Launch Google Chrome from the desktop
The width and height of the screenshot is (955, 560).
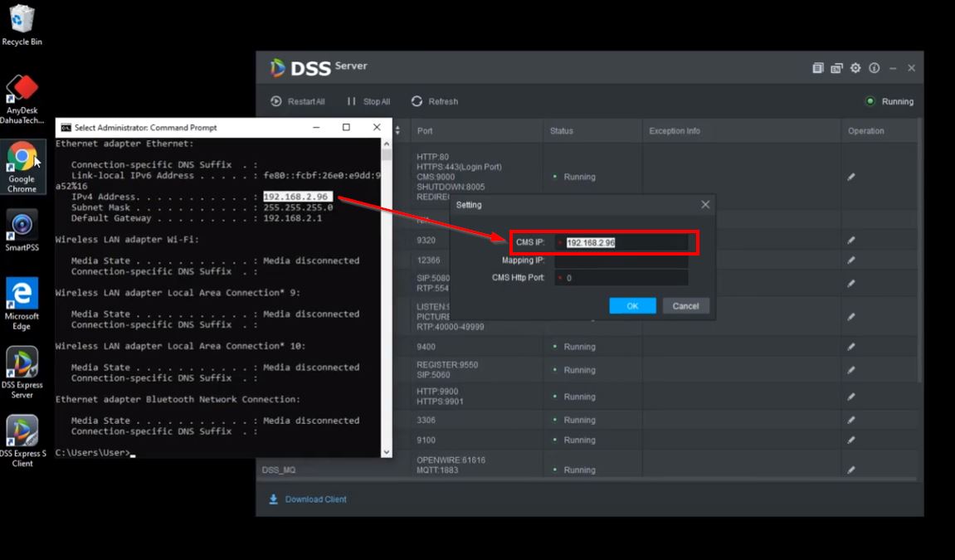(22, 158)
